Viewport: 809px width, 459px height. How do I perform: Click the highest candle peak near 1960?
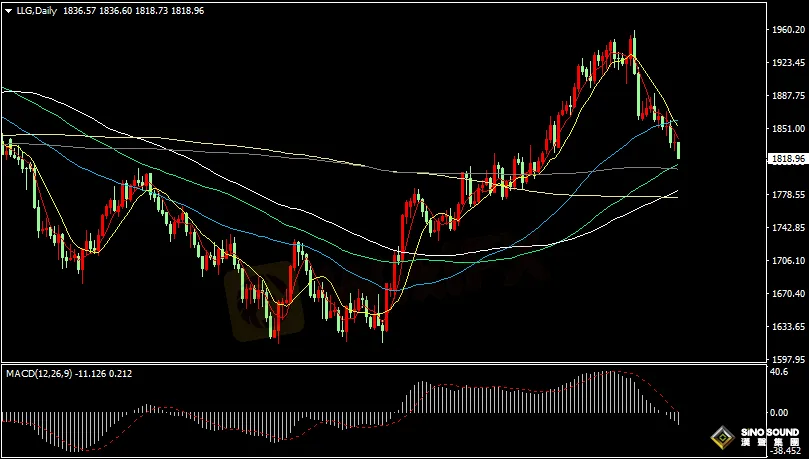[x=633, y=42]
